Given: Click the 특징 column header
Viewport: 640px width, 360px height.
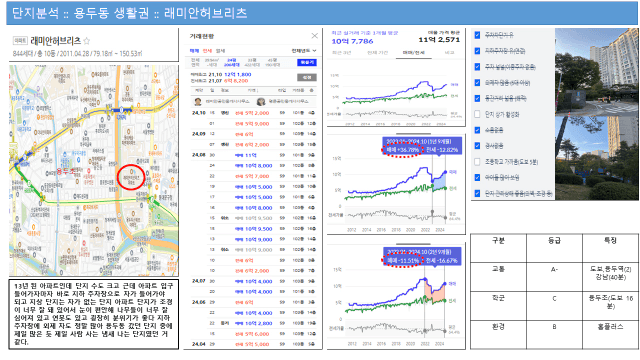Looking at the screenshot, I should pos(610,248).
